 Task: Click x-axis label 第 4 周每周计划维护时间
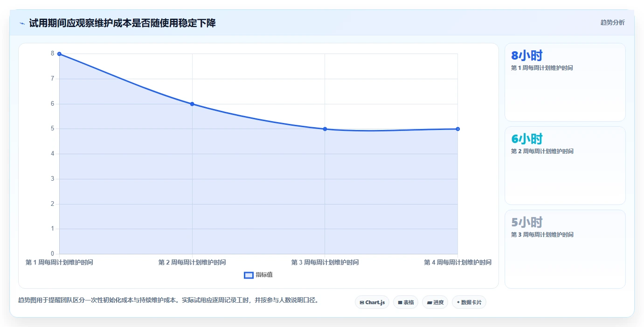[457, 263]
